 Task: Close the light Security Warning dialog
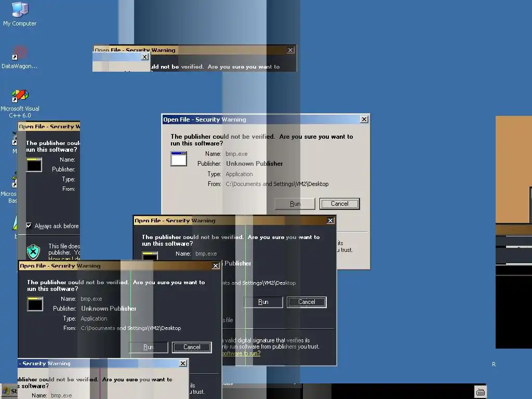pos(364,119)
